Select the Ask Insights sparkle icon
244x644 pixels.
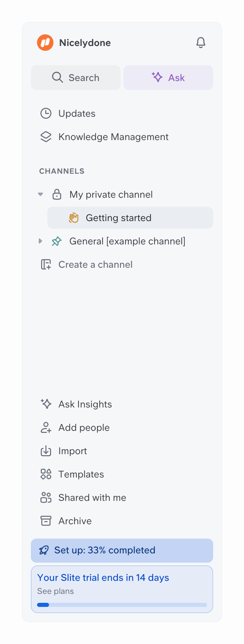(x=46, y=404)
